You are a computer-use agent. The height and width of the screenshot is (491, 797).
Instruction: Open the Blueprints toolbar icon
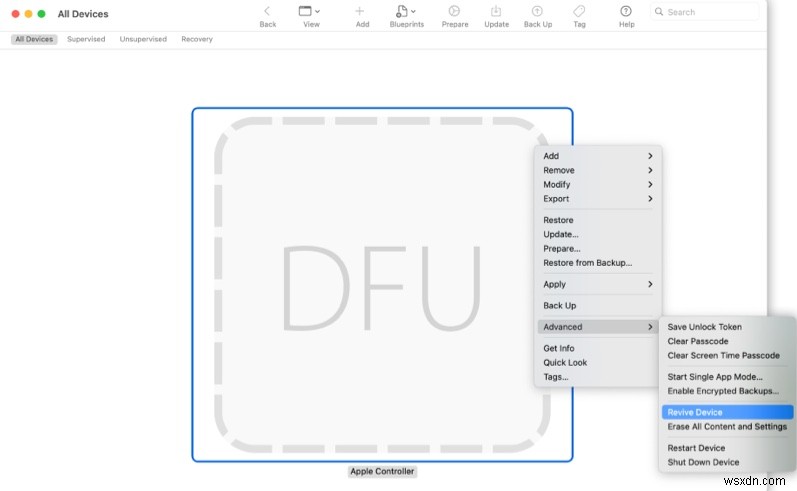point(405,11)
